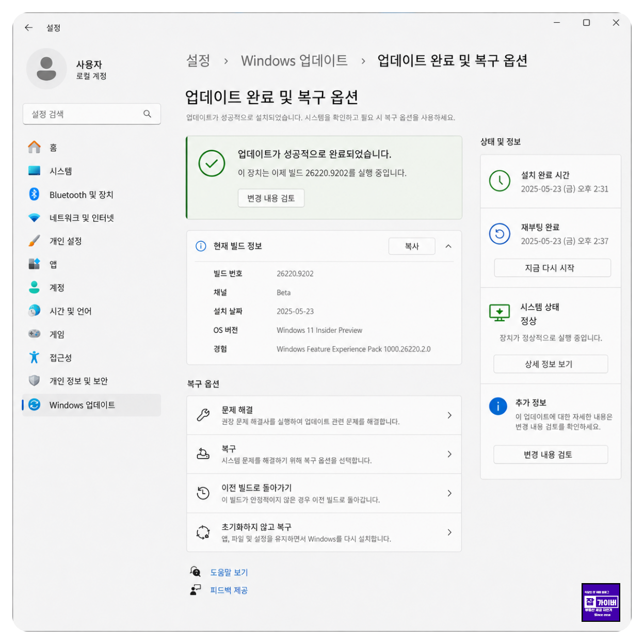Viewport: 644px width, 644px height.
Task: Click the 계정 person icon
Action: [34, 287]
